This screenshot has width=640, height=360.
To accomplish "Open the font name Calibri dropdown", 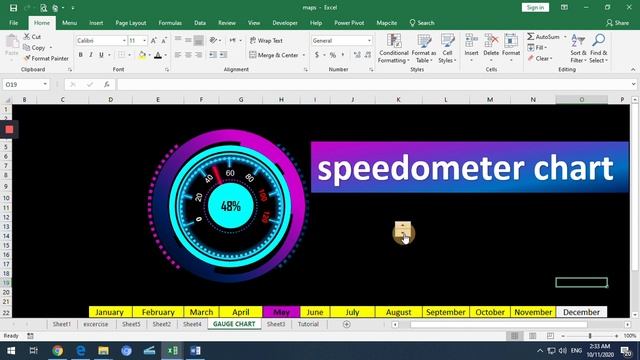I will click(124, 41).
